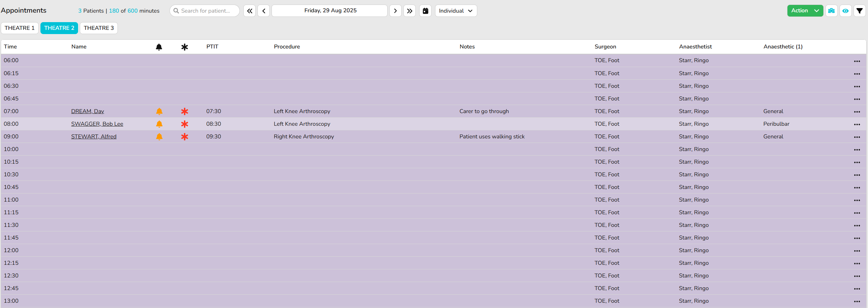Open the ellipsis menu for the 07:00 row
This screenshot has width=868, height=308.
(x=857, y=112)
